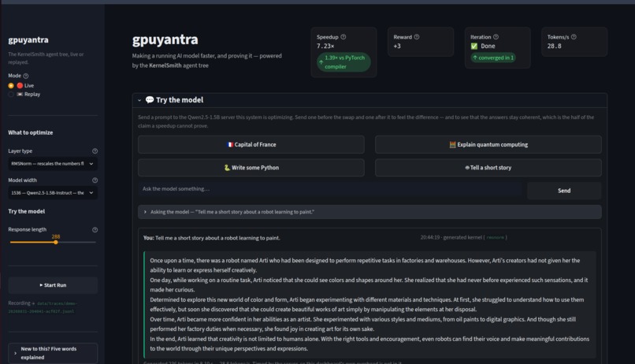Click the 'You: Tell me a short story' line

pos(211,238)
